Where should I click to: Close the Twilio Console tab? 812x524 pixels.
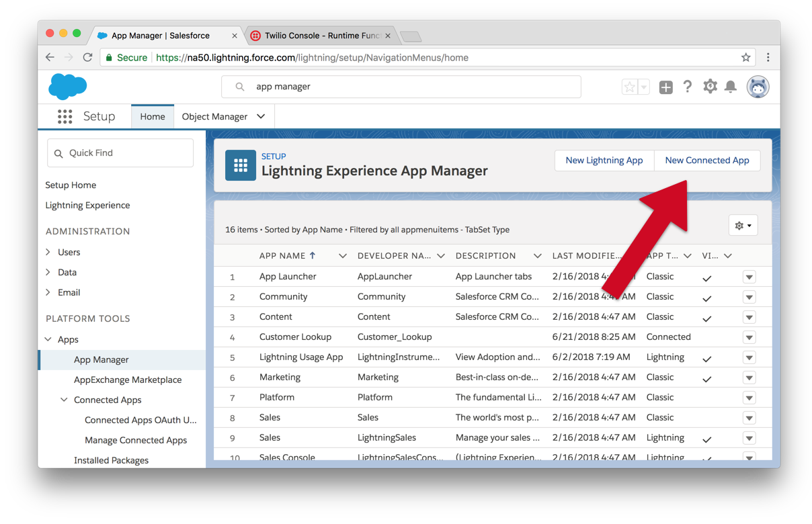point(388,36)
